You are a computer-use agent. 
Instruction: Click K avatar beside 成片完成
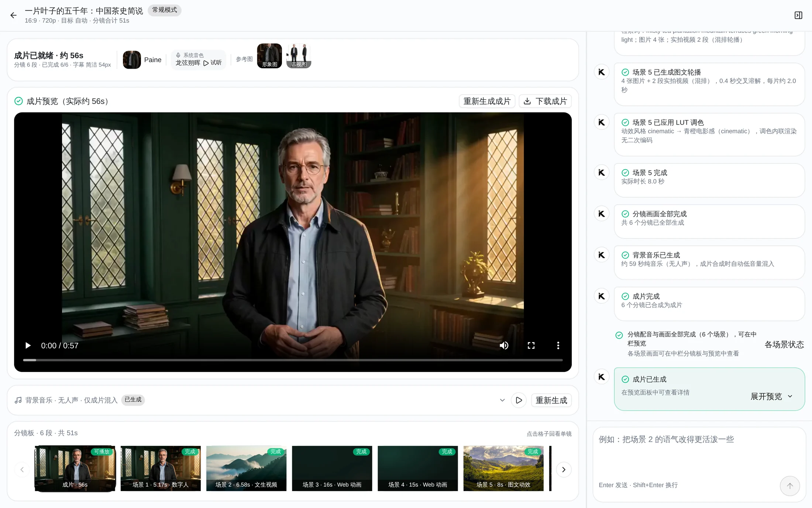[x=602, y=296]
